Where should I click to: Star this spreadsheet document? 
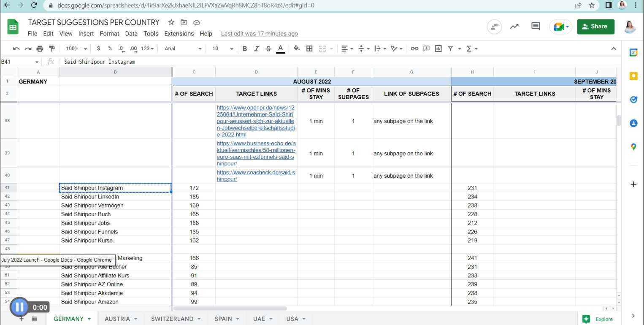tap(171, 22)
